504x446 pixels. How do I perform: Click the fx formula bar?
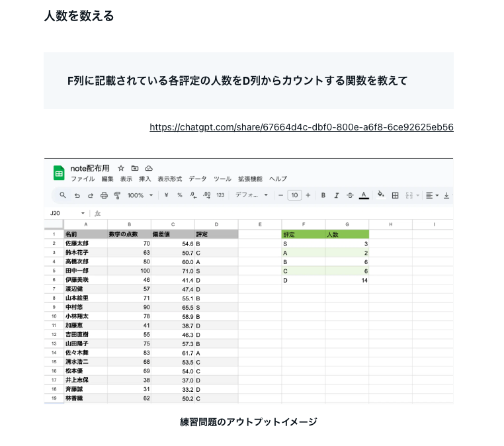click(273, 213)
